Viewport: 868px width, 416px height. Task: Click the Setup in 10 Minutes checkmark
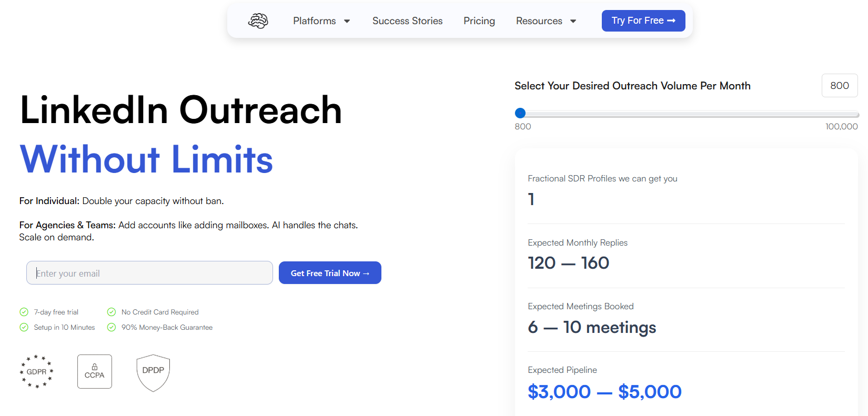point(24,327)
